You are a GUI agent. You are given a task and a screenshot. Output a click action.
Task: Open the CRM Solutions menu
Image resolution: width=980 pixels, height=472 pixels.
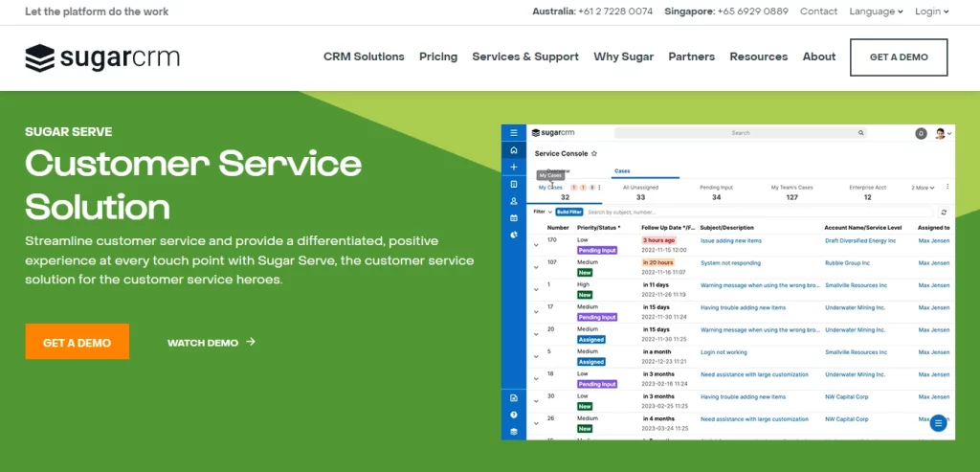(x=364, y=56)
